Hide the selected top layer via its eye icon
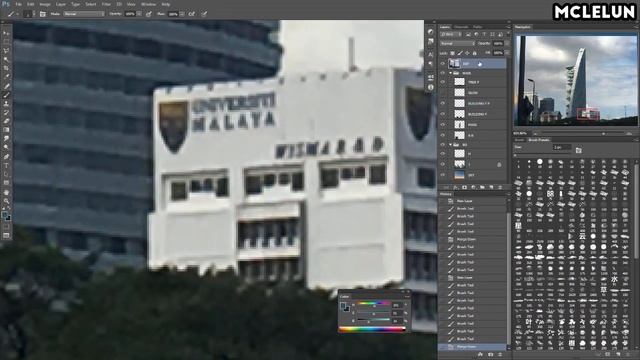The height and width of the screenshot is (360, 640). tap(442, 63)
